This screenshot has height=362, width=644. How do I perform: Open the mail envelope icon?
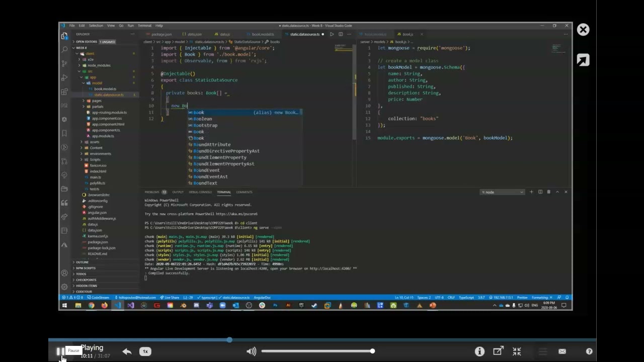(x=562, y=351)
